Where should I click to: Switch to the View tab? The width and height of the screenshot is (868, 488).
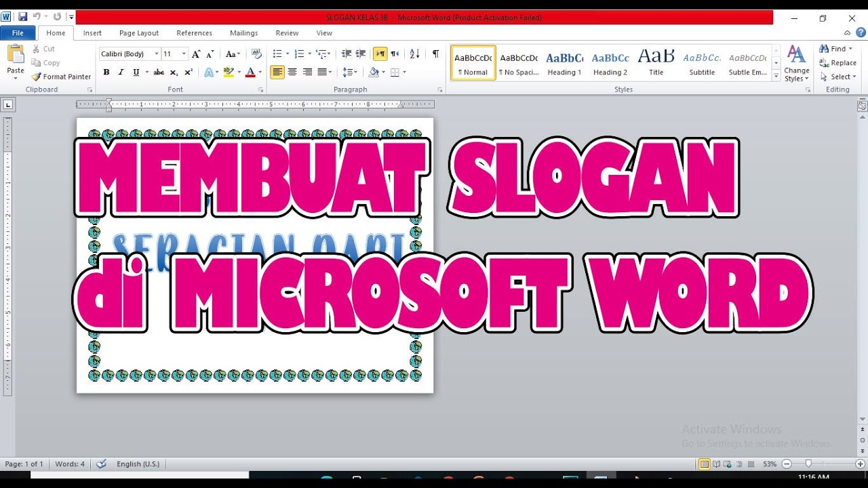[324, 33]
